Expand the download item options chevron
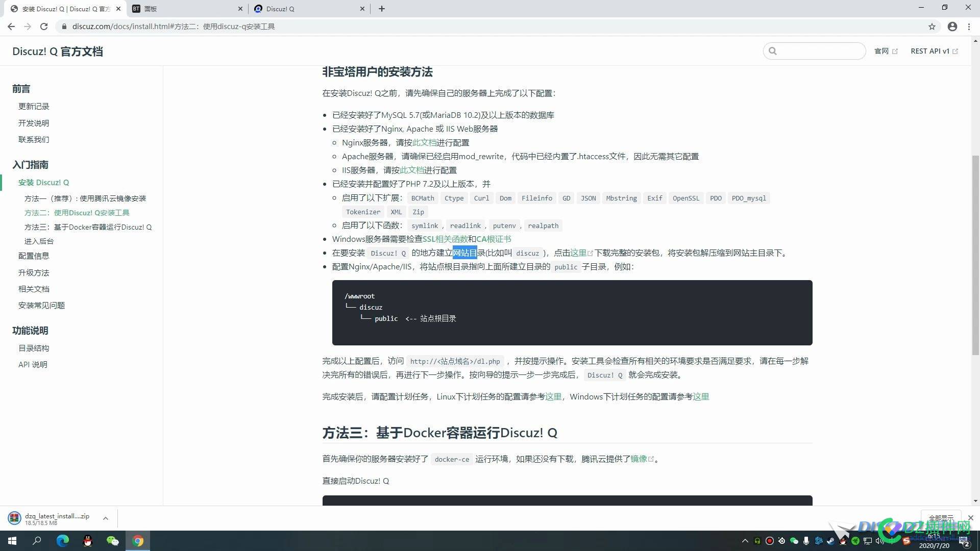 (x=106, y=518)
